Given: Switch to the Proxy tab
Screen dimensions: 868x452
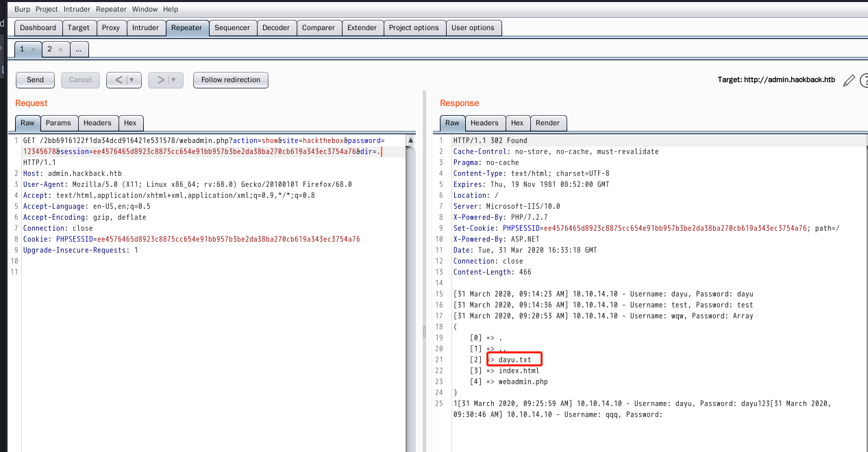Looking at the screenshot, I should tap(110, 28).
